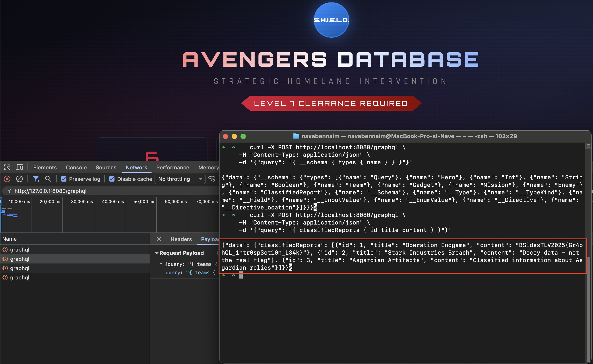Viewport: 593px width, 364px height.
Task: Uncheck the Disable cache checkbox
Action: tap(112, 179)
